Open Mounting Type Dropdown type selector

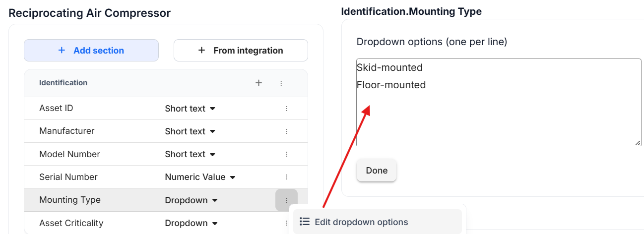(191, 200)
